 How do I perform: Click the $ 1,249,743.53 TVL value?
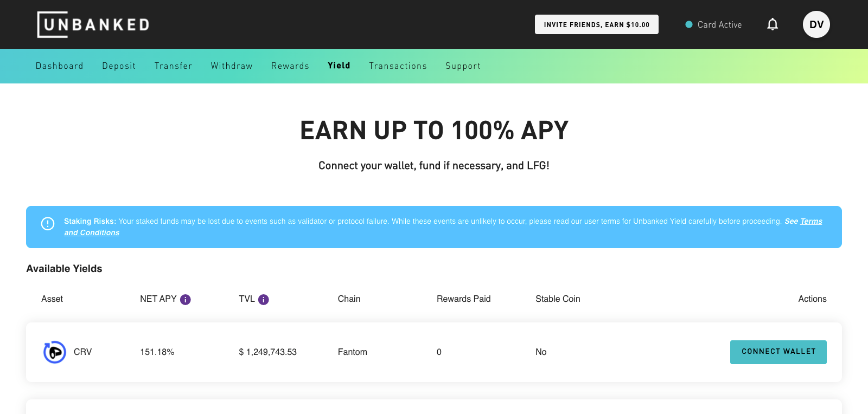coord(268,352)
